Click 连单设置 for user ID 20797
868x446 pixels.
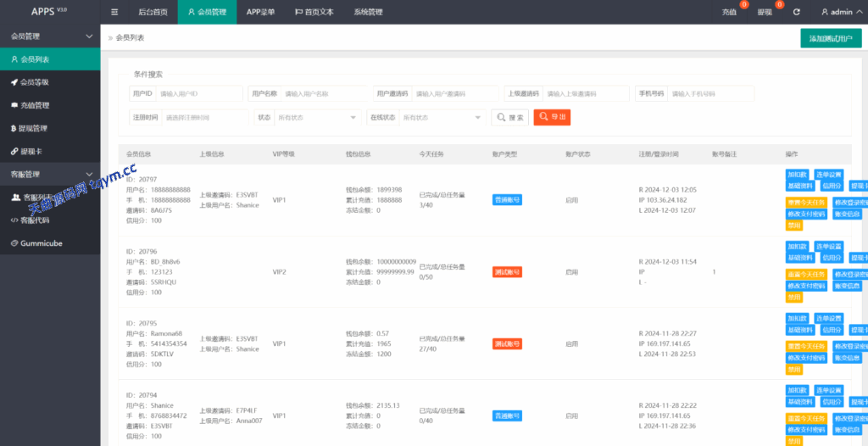[829, 175]
